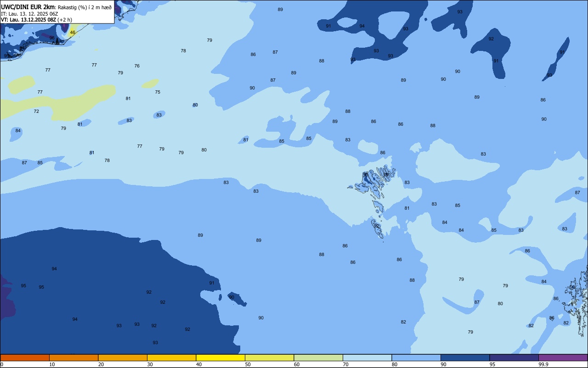Select the amber 20–30 legend segment

[x=123, y=357]
